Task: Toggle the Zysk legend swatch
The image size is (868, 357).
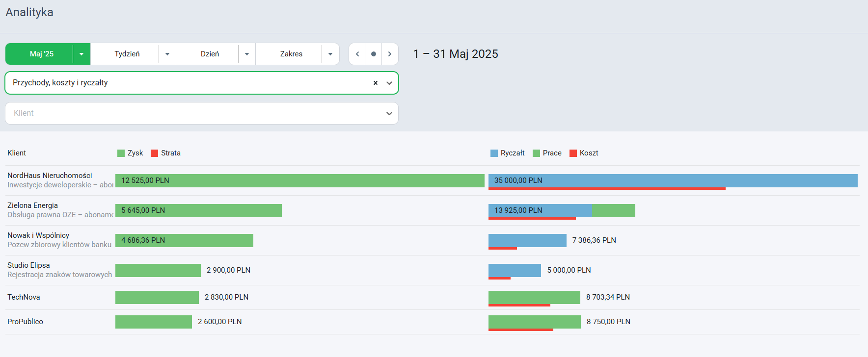Action: tap(121, 153)
